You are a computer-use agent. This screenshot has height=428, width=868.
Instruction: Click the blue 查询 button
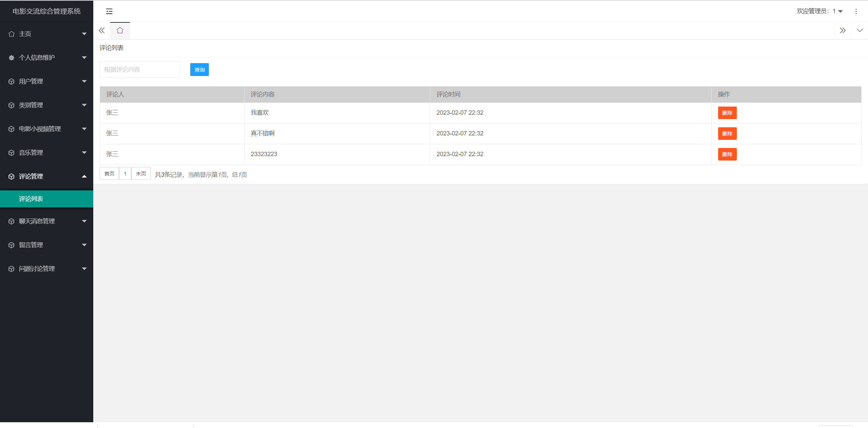pyautogui.click(x=199, y=70)
